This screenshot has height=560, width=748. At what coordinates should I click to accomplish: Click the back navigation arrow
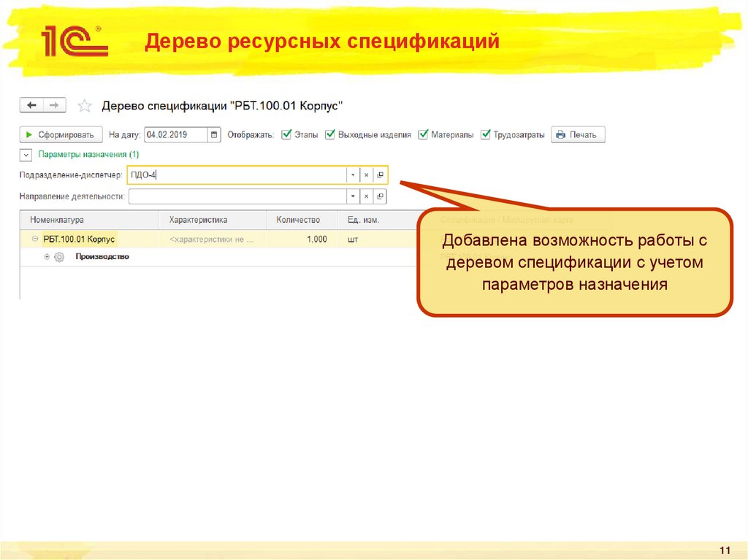coord(33,104)
